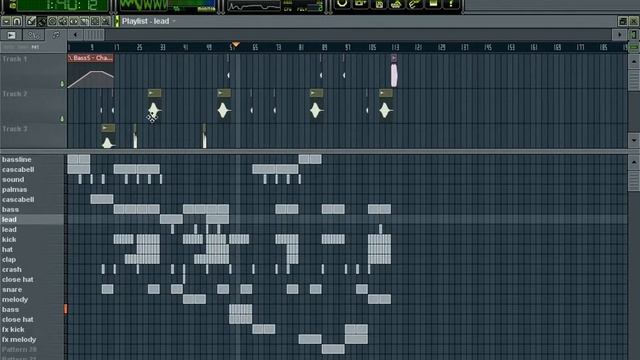Click the pattern block in Pattern 20 row
This screenshot has height=360, width=640.
pyautogui.click(x=333, y=349)
